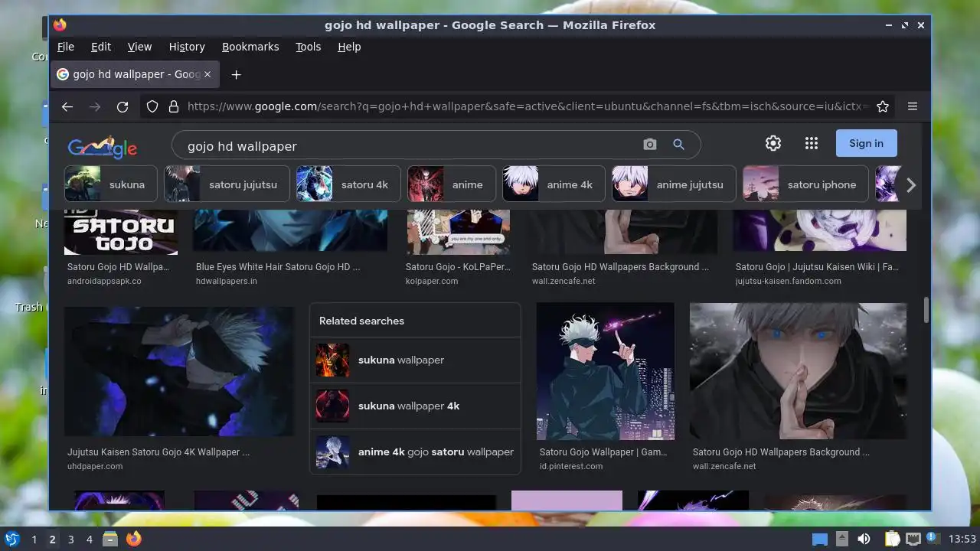Open the SATORU GOJO androidappsapk.co thumbnail
The width and height of the screenshot is (980, 551).
(x=121, y=232)
